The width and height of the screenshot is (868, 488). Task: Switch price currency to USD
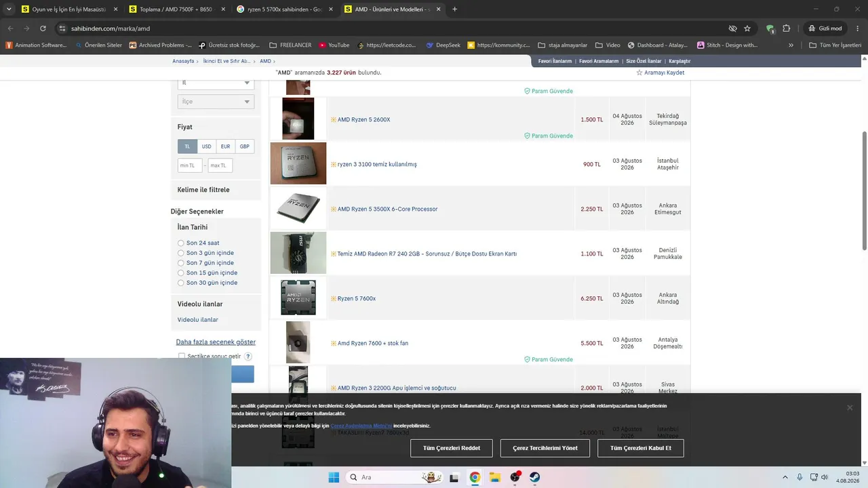[206, 146]
